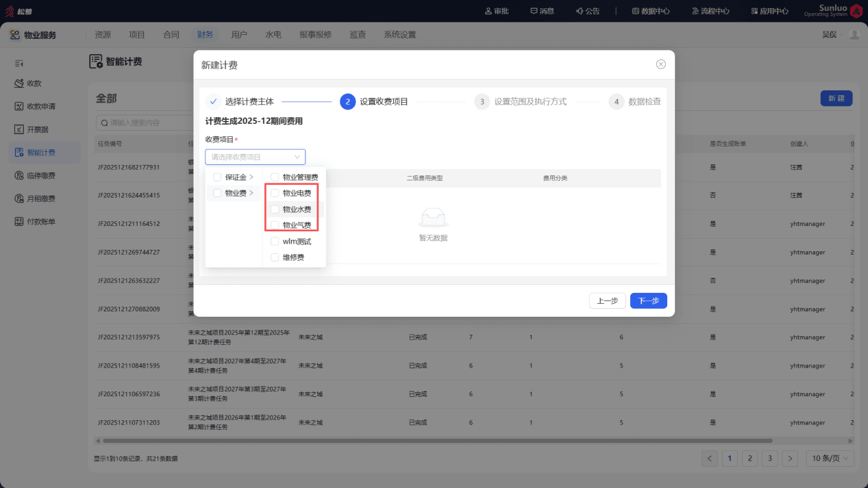Switch to the 合同 top menu tab
868x488 pixels.
click(x=171, y=34)
